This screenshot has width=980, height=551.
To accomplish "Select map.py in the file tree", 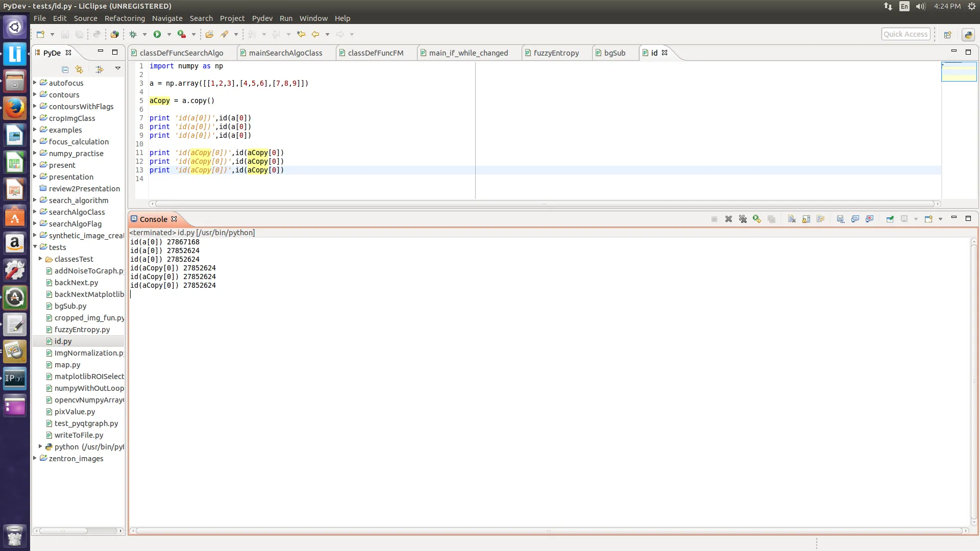I will click(x=67, y=365).
